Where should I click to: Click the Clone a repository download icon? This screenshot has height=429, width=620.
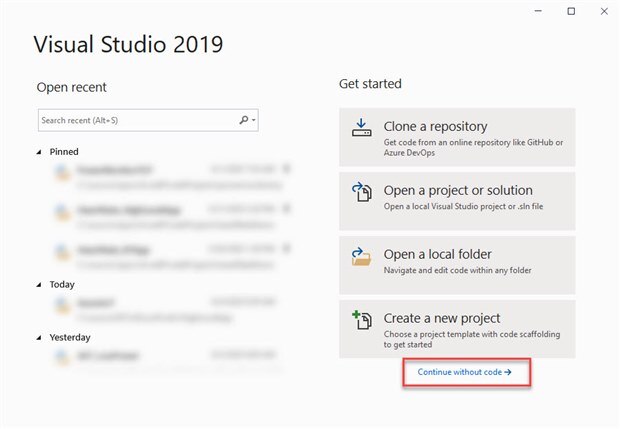pyautogui.click(x=361, y=128)
